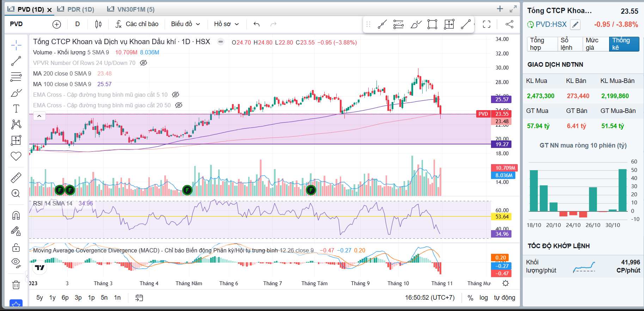Set the chart range to 3p
The height and width of the screenshot is (311, 644).
click(x=78, y=298)
